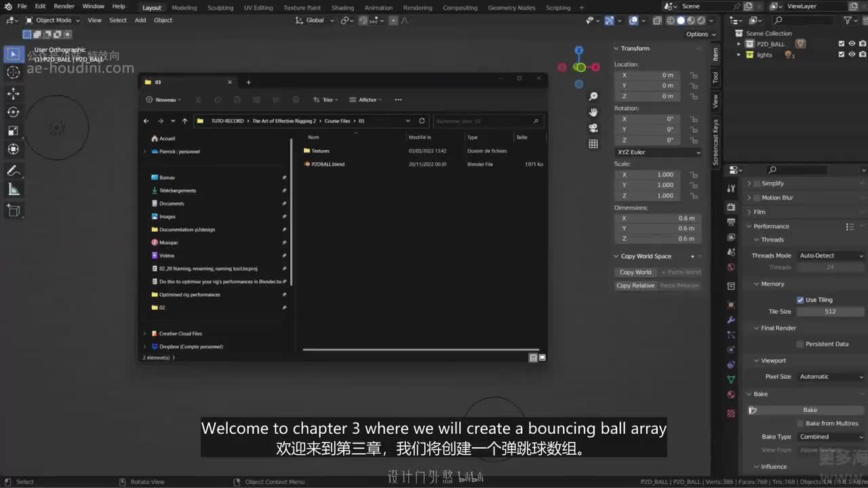Choose the Move tool
The image size is (868, 488).
[x=14, y=94]
